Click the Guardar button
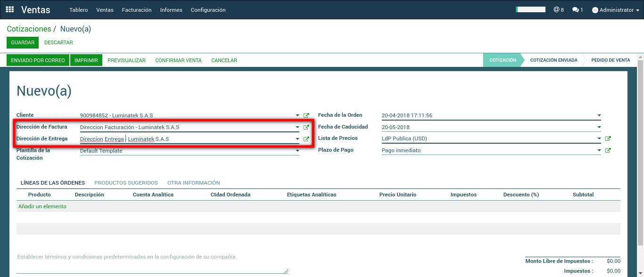Screen dimensions: 644x277 coord(23,42)
